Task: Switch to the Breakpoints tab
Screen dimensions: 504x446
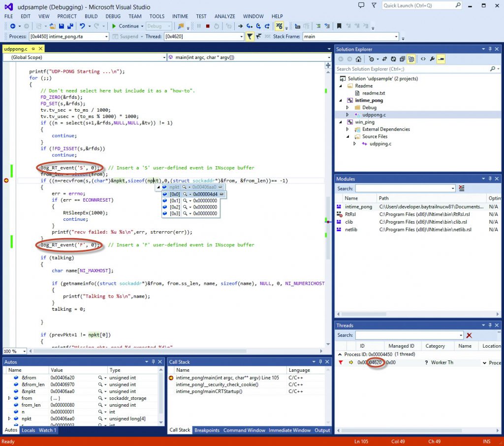Action: click(x=207, y=430)
